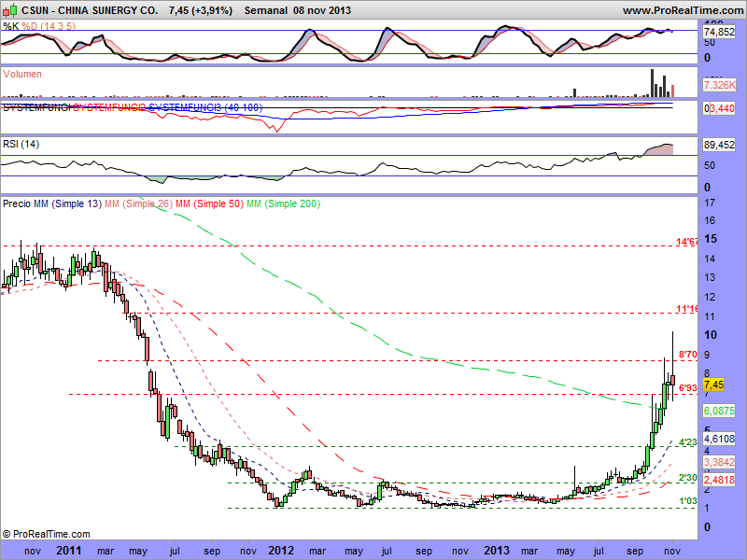Click the 8'70 resistance level label
The image size is (747, 560).
tap(688, 355)
